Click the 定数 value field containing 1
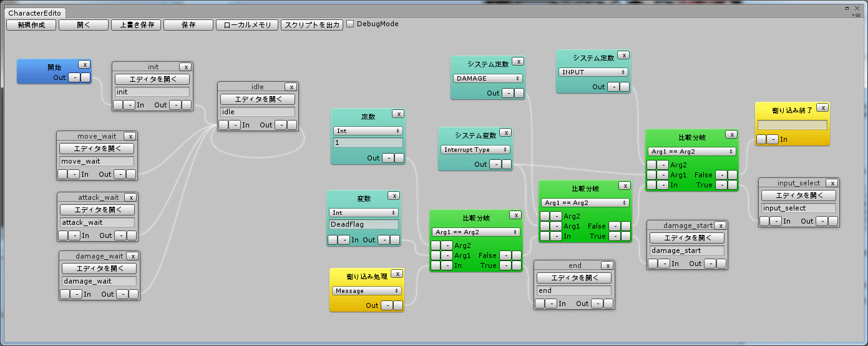The width and height of the screenshot is (868, 346). coord(368,142)
